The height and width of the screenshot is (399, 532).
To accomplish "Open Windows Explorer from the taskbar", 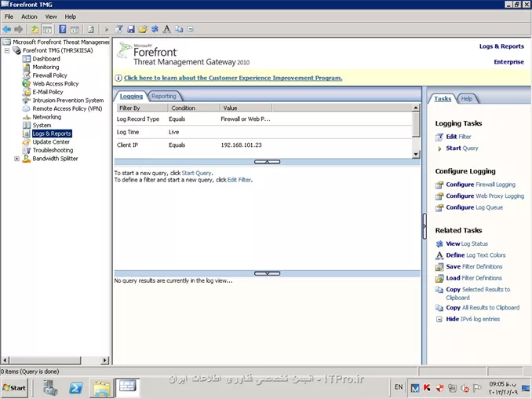I will [x=102, y=388].
